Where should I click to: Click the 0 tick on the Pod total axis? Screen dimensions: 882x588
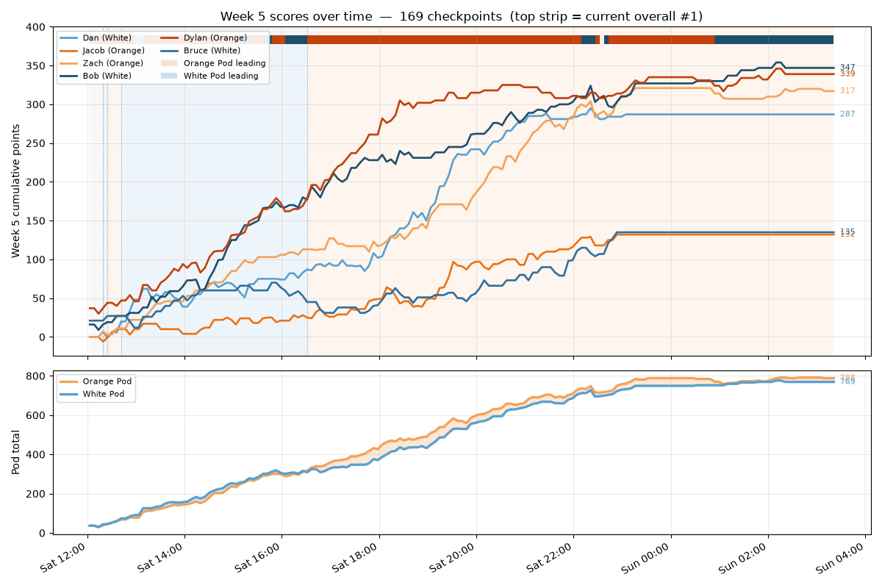[x=43, y=534]
